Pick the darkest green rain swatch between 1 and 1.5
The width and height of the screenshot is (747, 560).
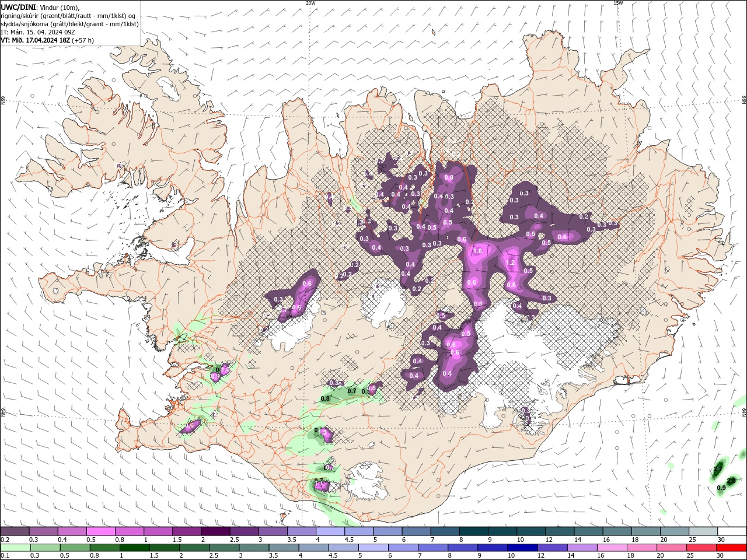134,548
